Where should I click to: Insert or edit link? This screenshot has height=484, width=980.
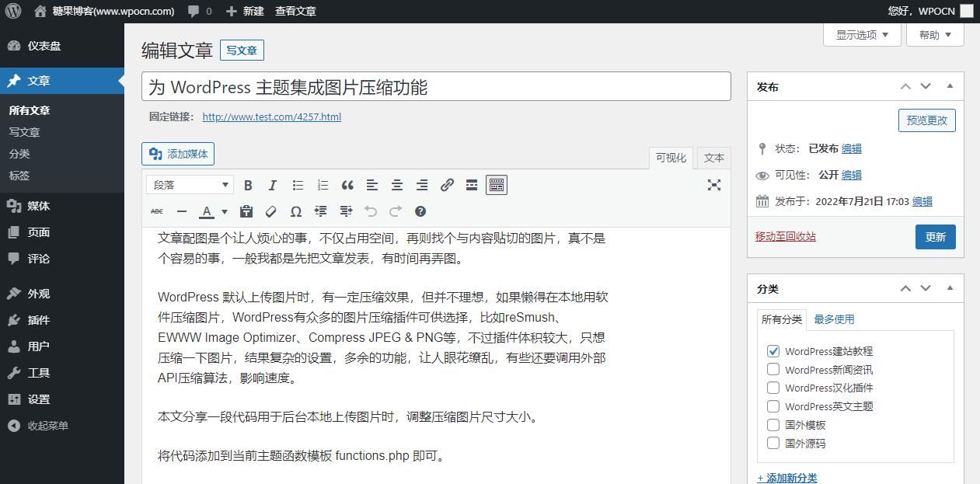click(447, 185)
